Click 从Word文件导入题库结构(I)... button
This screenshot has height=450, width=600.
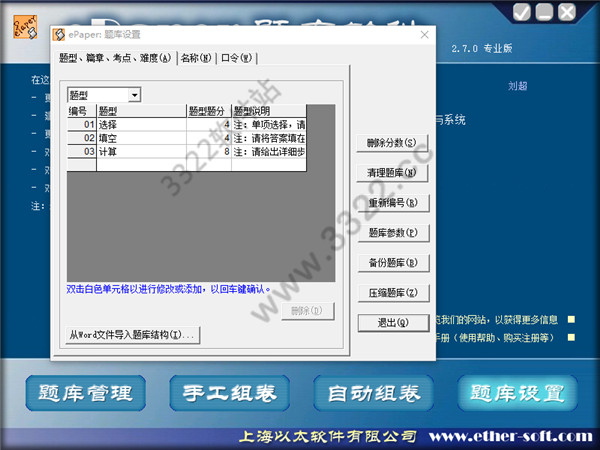(132, 335)
